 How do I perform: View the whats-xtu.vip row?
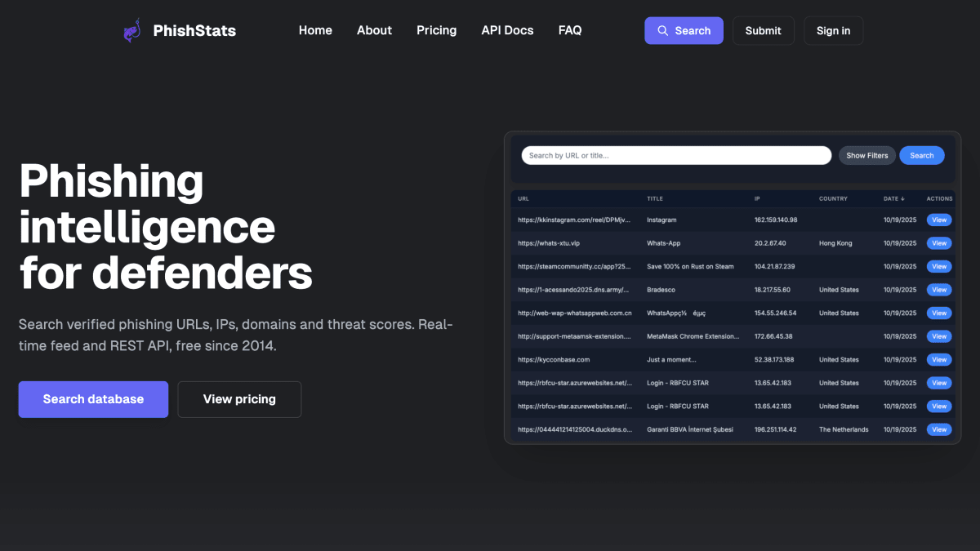pos(939,243)
